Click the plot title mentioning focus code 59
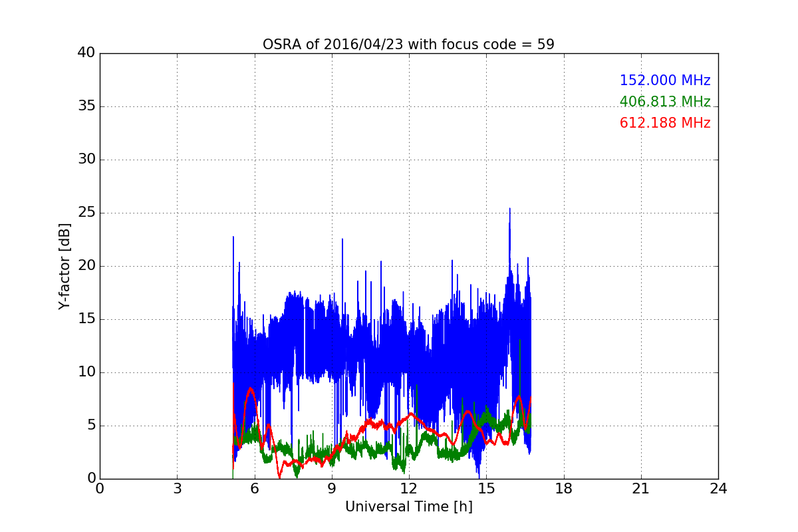 [408, 45]
